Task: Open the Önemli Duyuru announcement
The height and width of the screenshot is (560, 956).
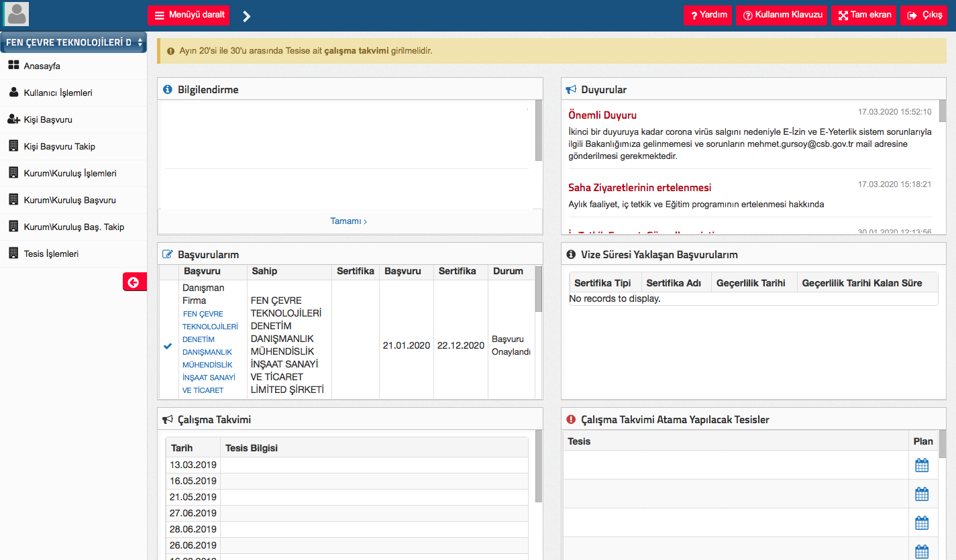Action: (602, 115)
